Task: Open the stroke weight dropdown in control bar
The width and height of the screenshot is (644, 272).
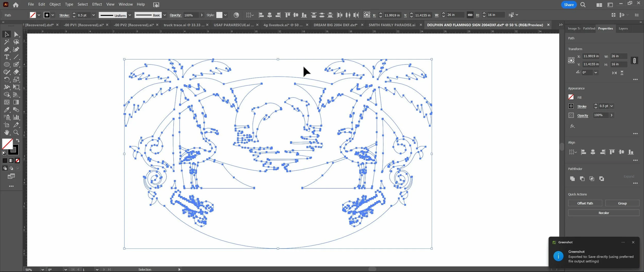Action: [94, 15]
